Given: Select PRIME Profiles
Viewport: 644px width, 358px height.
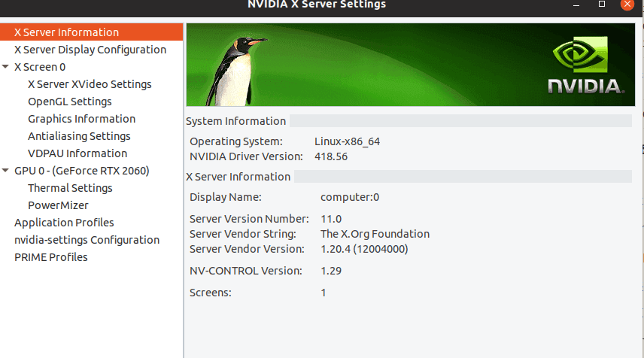Looking at the screenshot, I should point(51,257).
